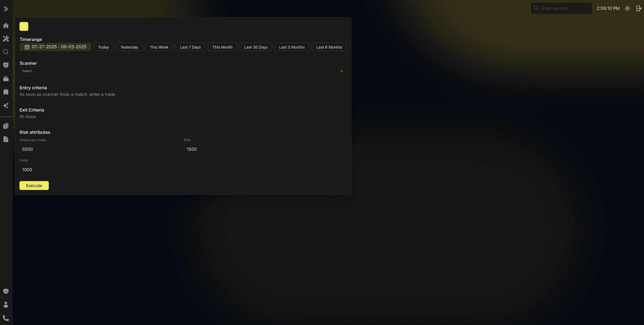
Task: Select the Today time range
Action: coord(103,47)
